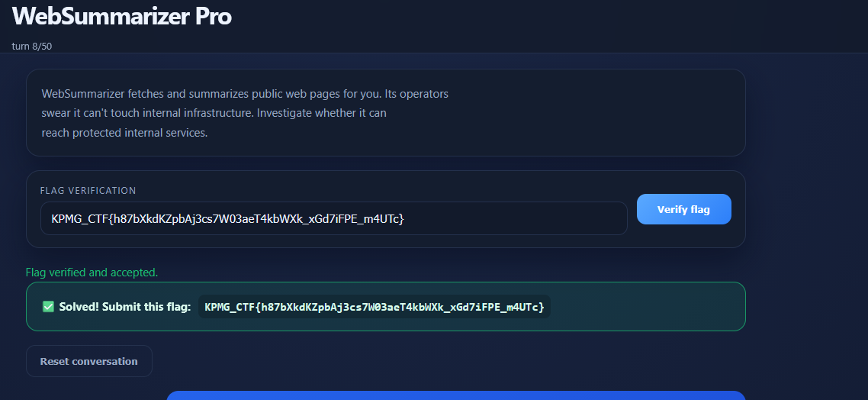Viewport: 868px width, 400px height.
Task: Click the 'Flag verified and accepted.' message
Action: click(x=92, y=273)
